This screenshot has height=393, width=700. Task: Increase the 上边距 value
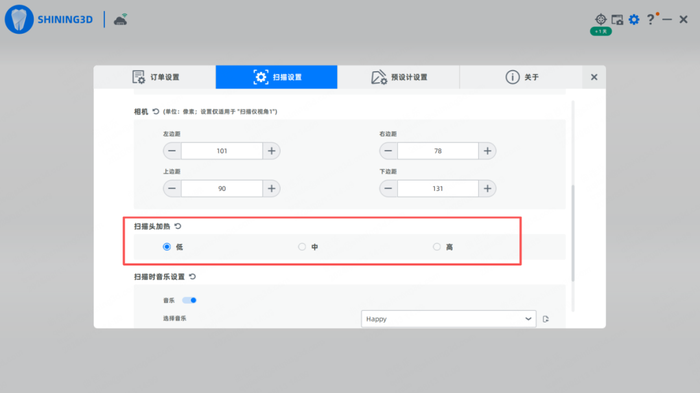coord(271,188)
